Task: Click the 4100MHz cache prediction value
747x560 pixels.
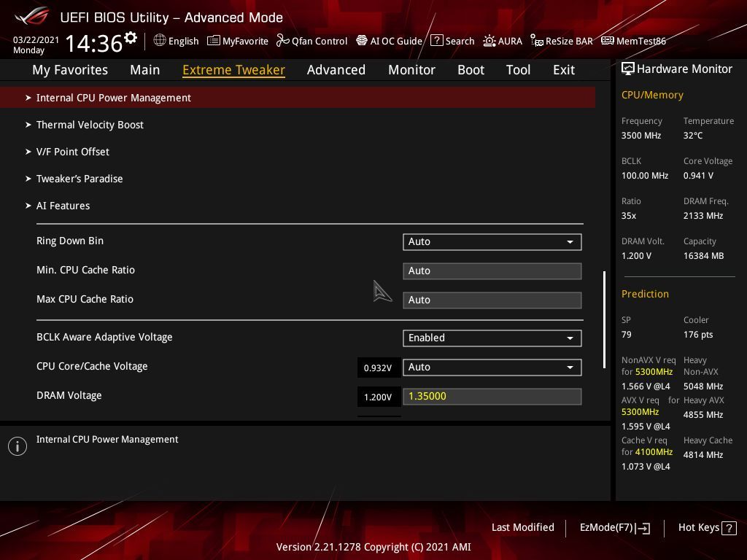Action: 654,452
